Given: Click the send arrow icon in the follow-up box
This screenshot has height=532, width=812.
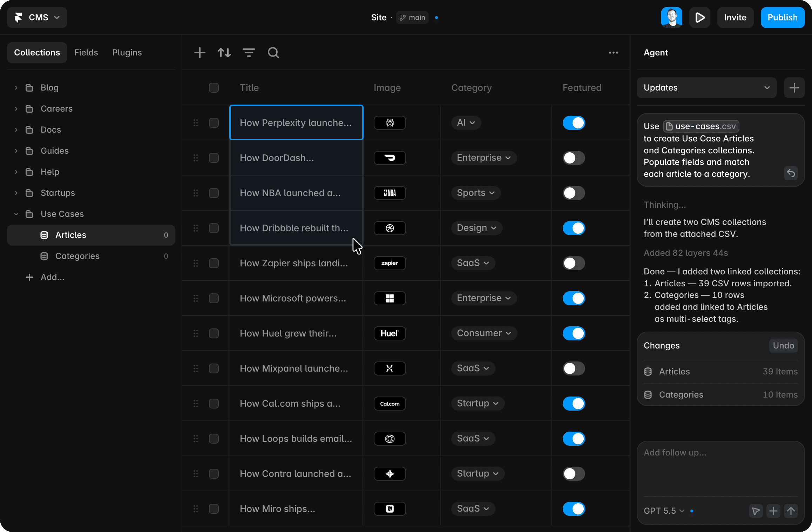Looking at the screenshot, I should 791,511.
